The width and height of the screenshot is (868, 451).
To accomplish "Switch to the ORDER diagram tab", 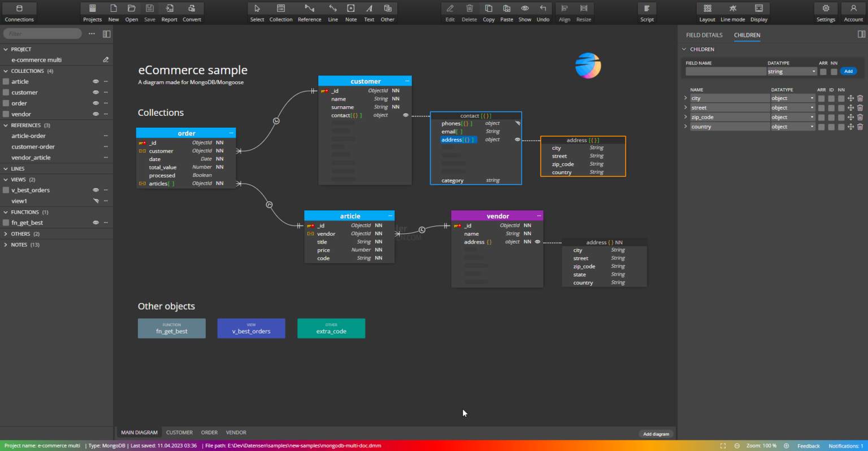I will (x=209, y=432).
